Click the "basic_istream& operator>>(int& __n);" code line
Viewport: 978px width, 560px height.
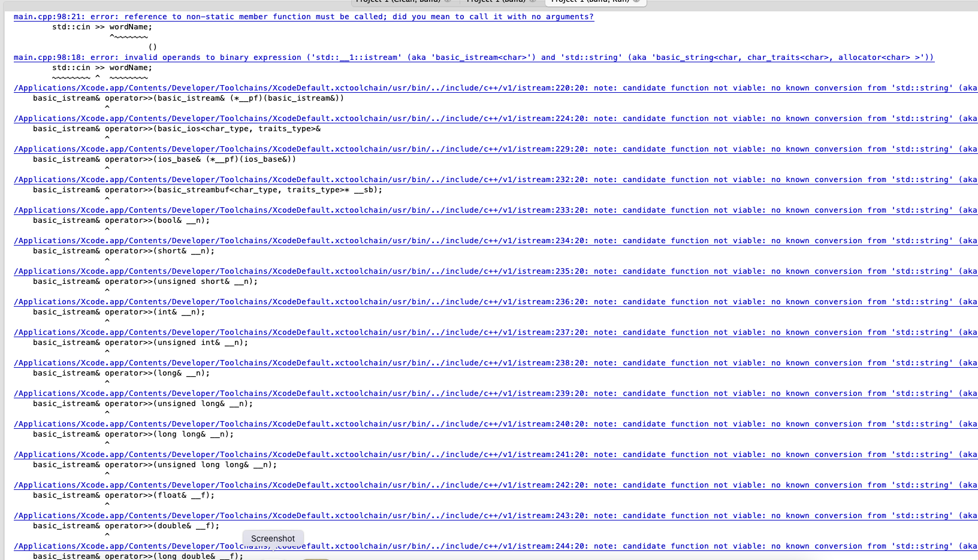point(119,312)
